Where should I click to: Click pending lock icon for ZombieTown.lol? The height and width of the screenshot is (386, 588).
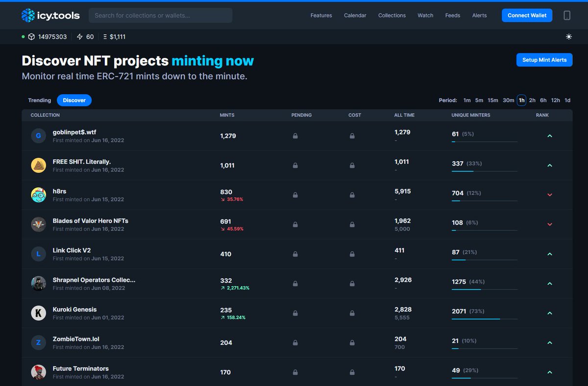tap(295, 343)
